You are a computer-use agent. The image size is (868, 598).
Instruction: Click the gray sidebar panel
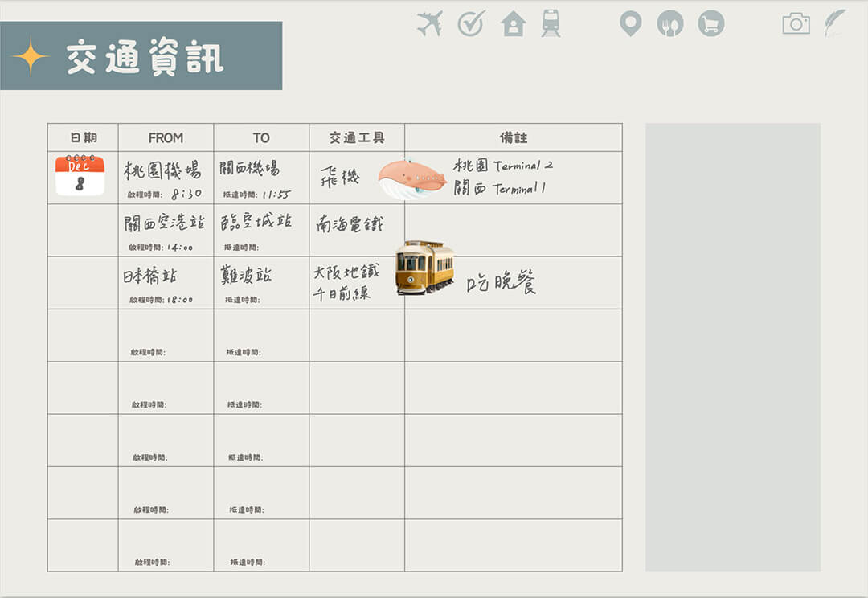pyautogui.click(x=733, y=346)
